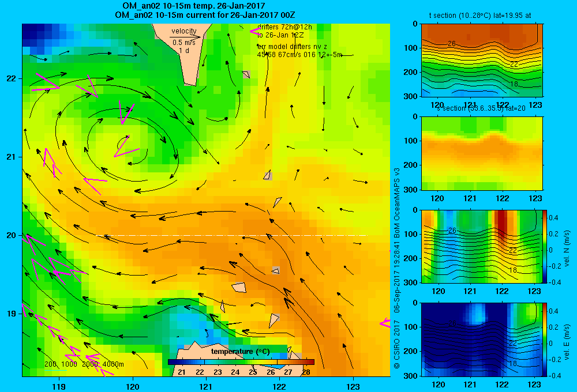Click longitude label 122 below the main map
This screenshot has height=392, width=577.
[x=279, y=387]
